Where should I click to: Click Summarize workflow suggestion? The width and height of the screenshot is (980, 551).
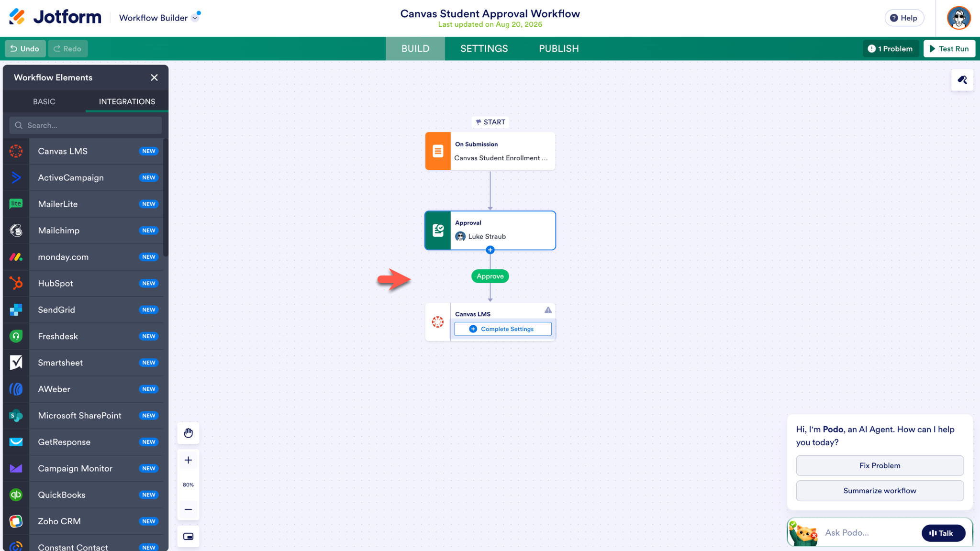tap(880, 491)
